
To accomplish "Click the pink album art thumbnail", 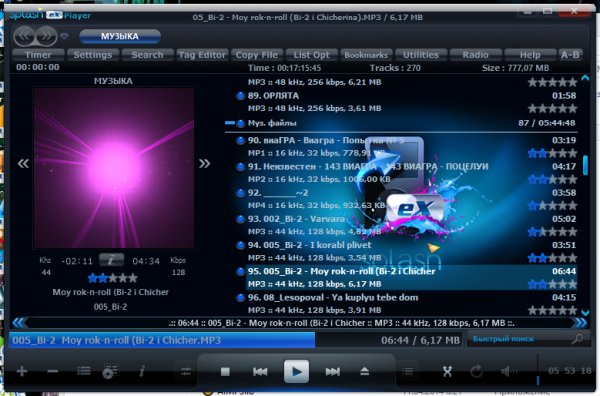I will click(x=114, y=168).
